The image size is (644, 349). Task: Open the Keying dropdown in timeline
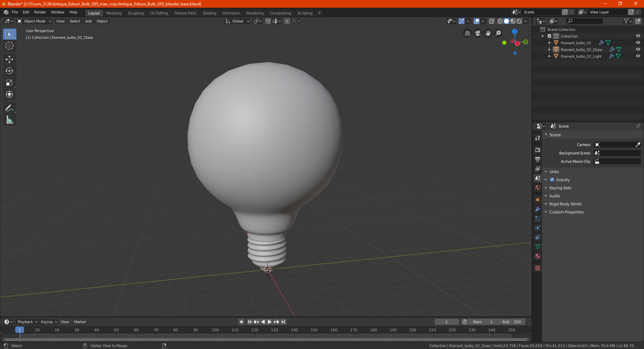(49, 322)
